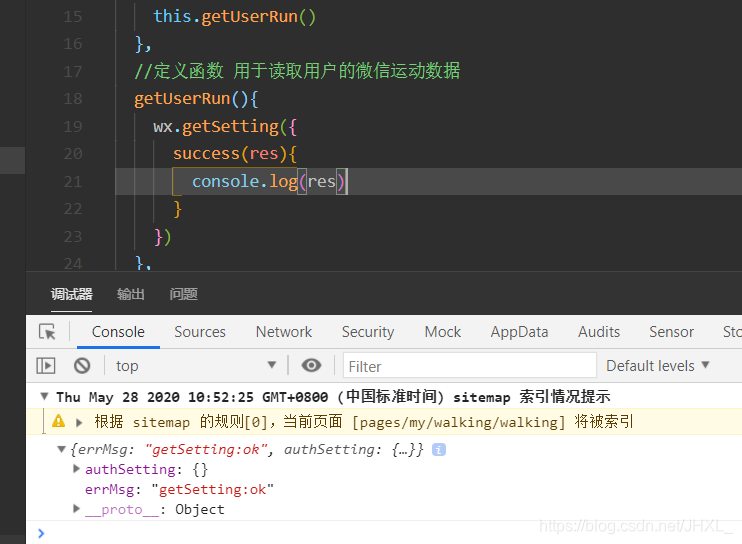742x544 pixels.
Task: Click the yellow warning triangle icon
Action: click(x=59, y=421)
